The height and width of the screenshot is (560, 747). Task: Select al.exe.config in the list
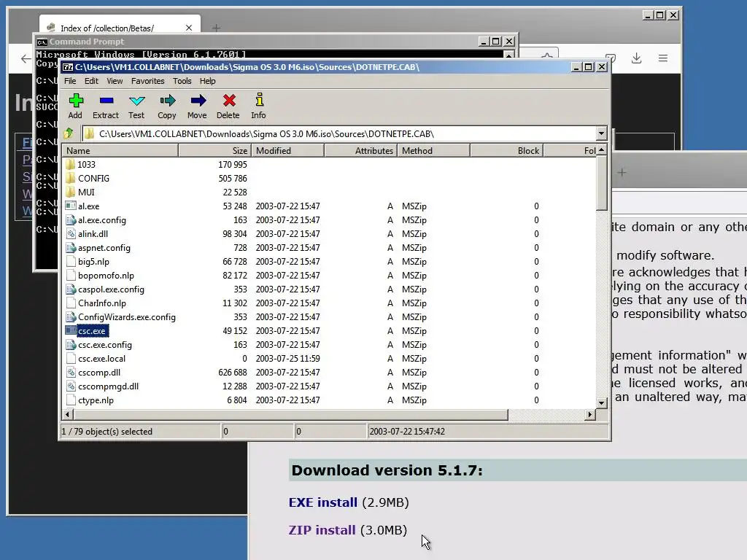tap(102, 220)
